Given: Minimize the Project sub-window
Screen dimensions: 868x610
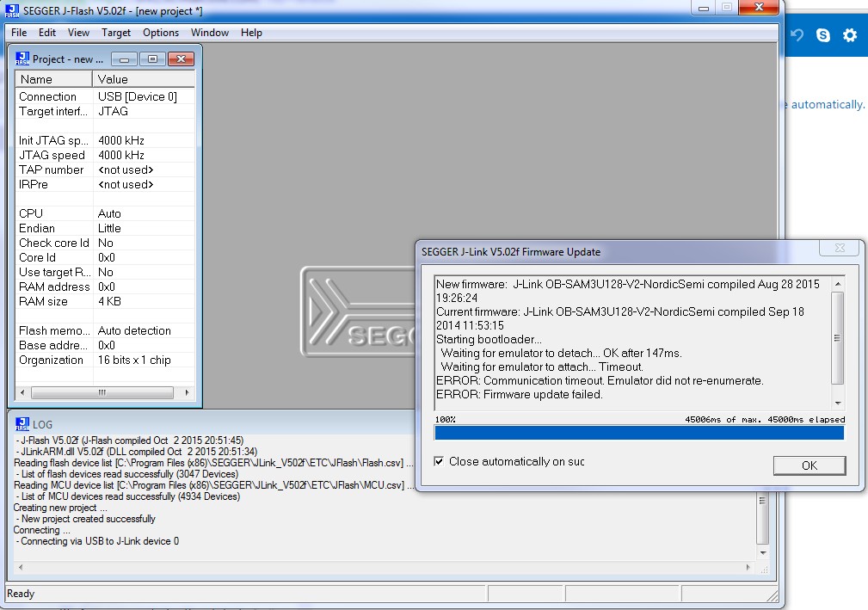Looking at the screenshot, I should [125, 59].
